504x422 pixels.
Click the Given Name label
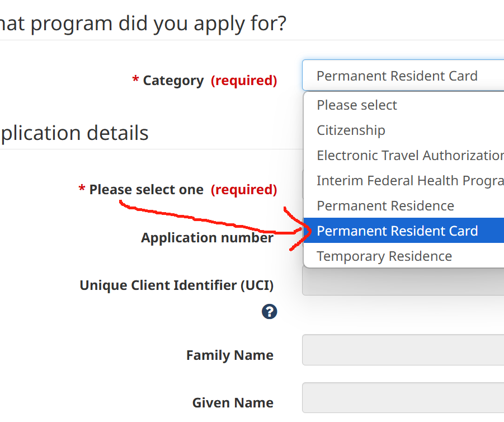pyautogui.click(x=233, y=403)
